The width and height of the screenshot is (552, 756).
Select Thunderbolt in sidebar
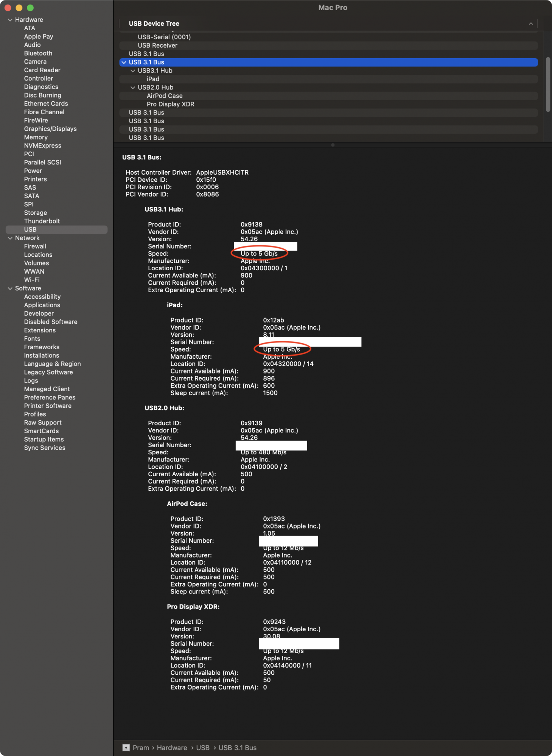pos(42,221)
